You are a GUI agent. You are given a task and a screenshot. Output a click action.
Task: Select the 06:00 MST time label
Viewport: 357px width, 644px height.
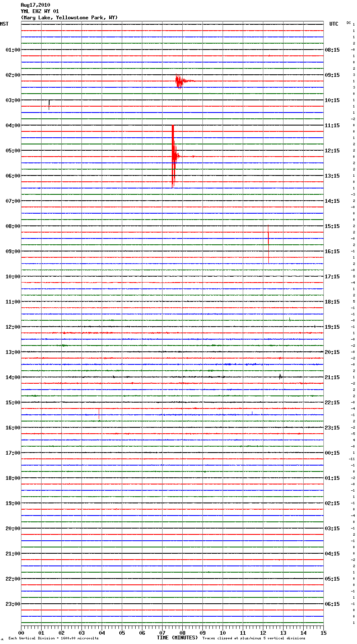(x=13, y=176)
